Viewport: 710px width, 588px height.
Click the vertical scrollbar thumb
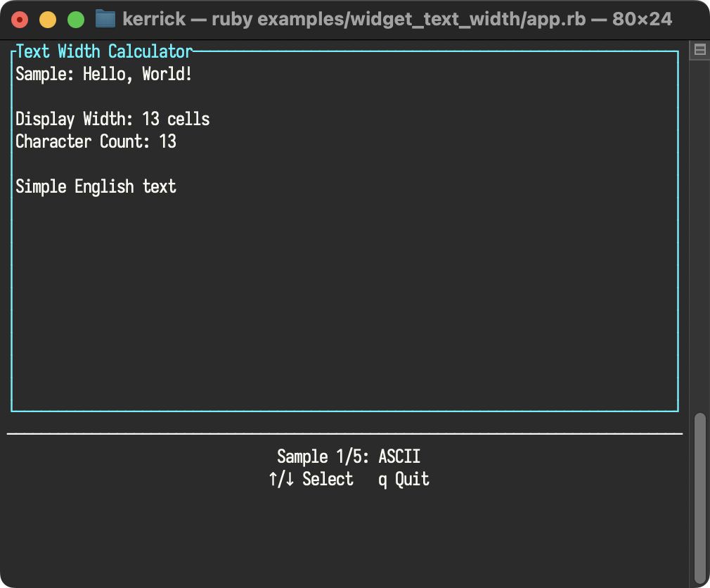pyautogui.click(x=700, y=498)
